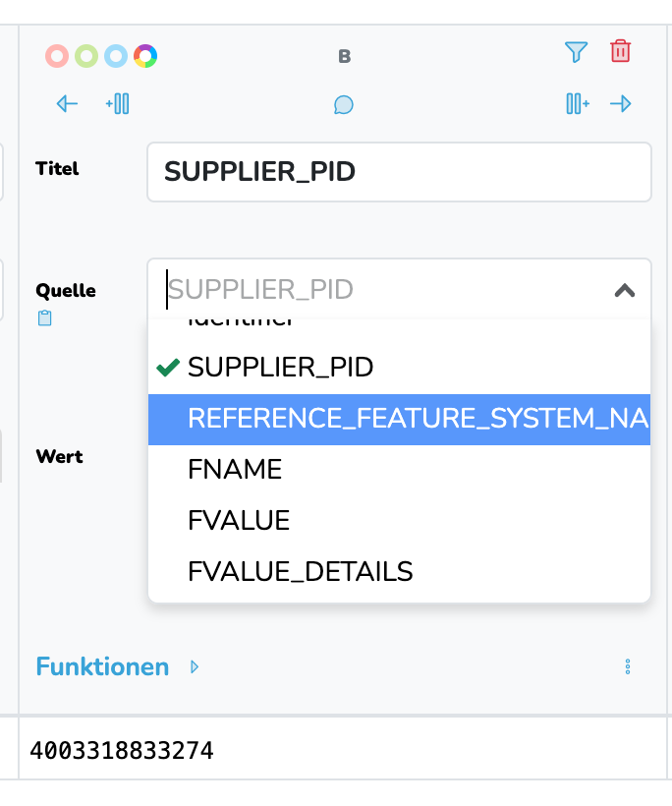Image resolution: width=672 pixels, height=806 pixels.
Task: Click the clipboard icon under Quelle
Action: click(x=44, y=317)
